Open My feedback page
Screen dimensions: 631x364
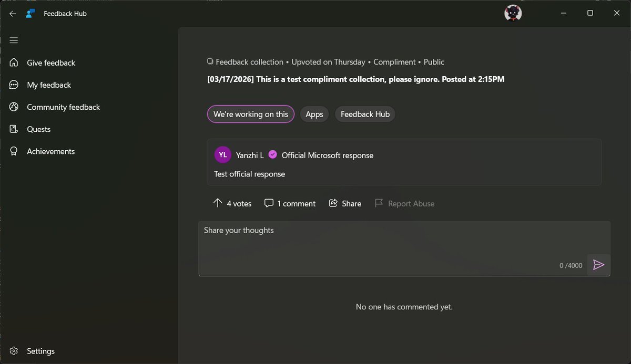49,85
